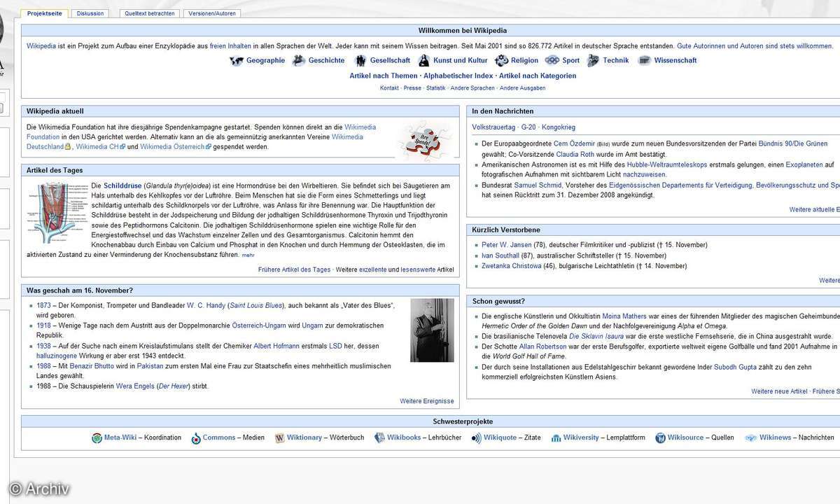This screenshot has height=504, width=840.
Task: Open the Allan Robertson link
Action: coord(542,346)
